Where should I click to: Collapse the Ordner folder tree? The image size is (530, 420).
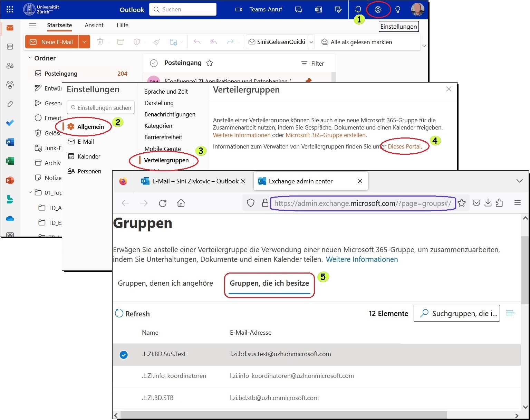pyautogui.click(x=30, y=58)
